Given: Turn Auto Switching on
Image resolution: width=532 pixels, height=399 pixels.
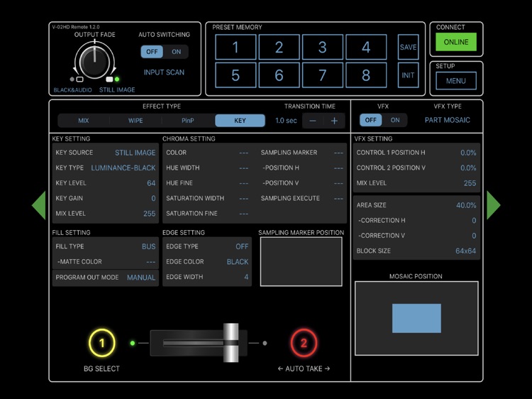Looking at the screenshot, I should [x=176, y=52].
